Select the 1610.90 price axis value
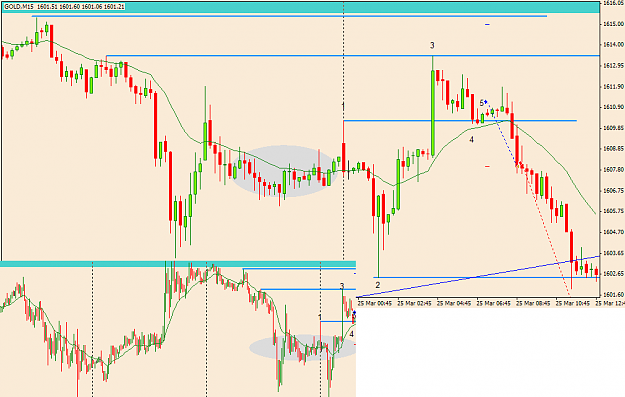Viewport: 625px width, 397px height. 614,107
